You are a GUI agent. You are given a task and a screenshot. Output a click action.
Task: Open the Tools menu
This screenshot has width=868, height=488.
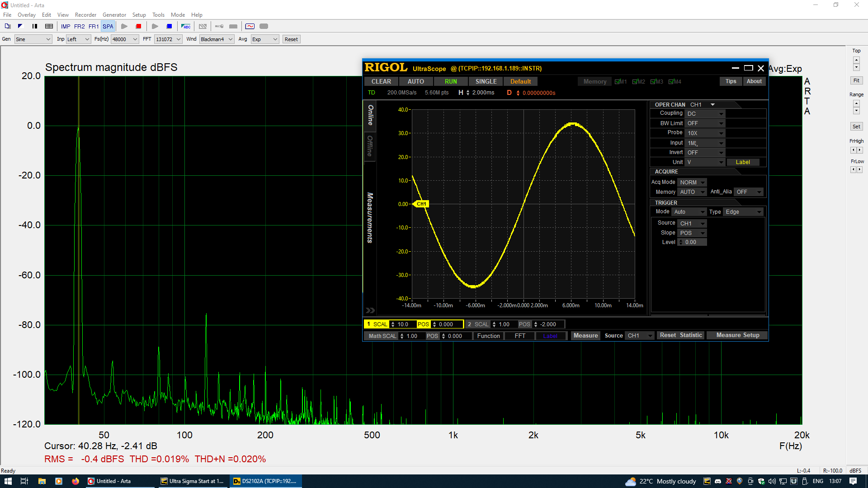tap(158, 15)
